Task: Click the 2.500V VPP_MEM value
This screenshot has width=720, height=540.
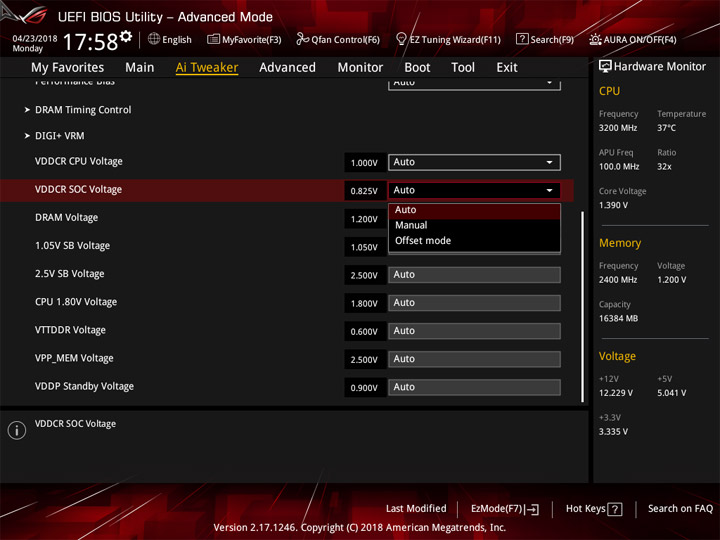Action: [x=364, y=360]
